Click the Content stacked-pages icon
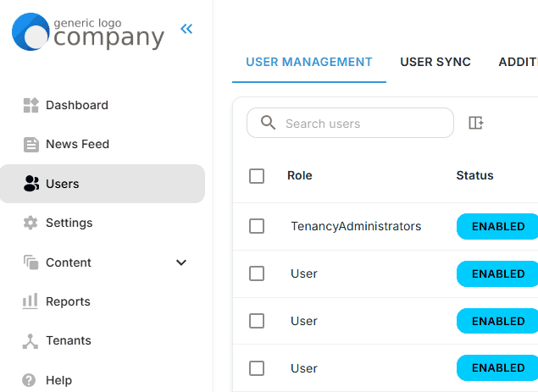This screenshot has width=538, height=392. pyautogui.click(x=31, y=262)
